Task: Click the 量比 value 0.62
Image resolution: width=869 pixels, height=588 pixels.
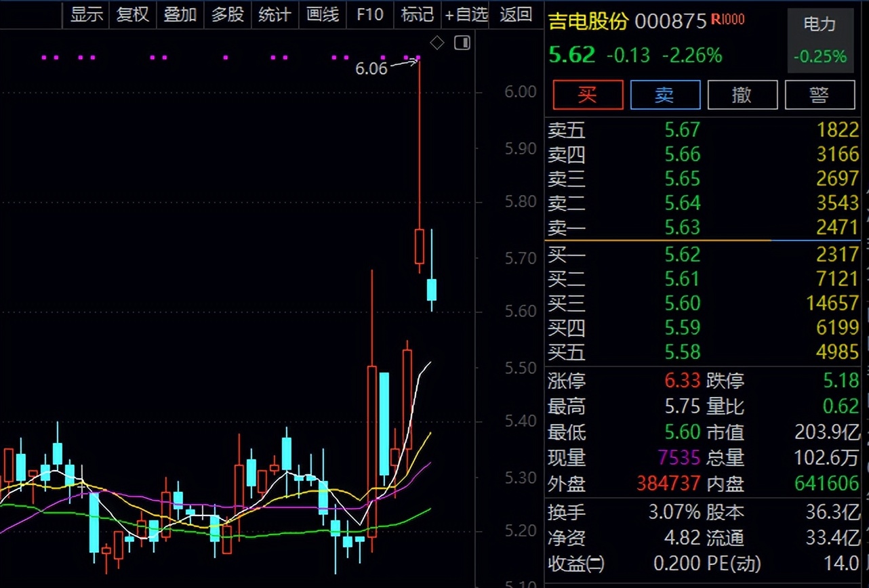Action: coord(841,406)
